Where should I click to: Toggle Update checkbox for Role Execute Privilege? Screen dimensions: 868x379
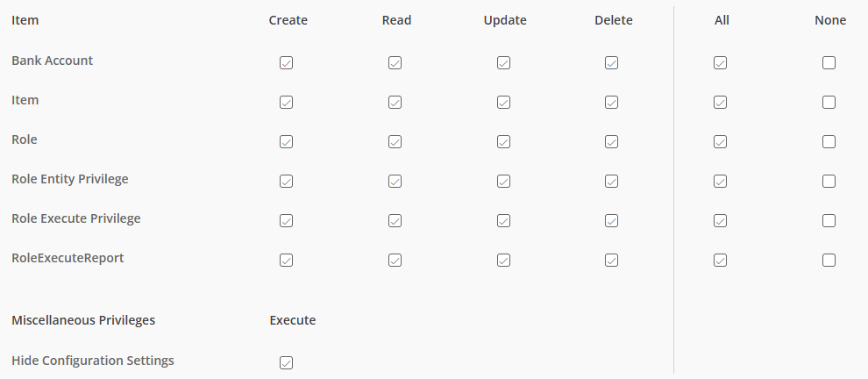tap(503, 220)
